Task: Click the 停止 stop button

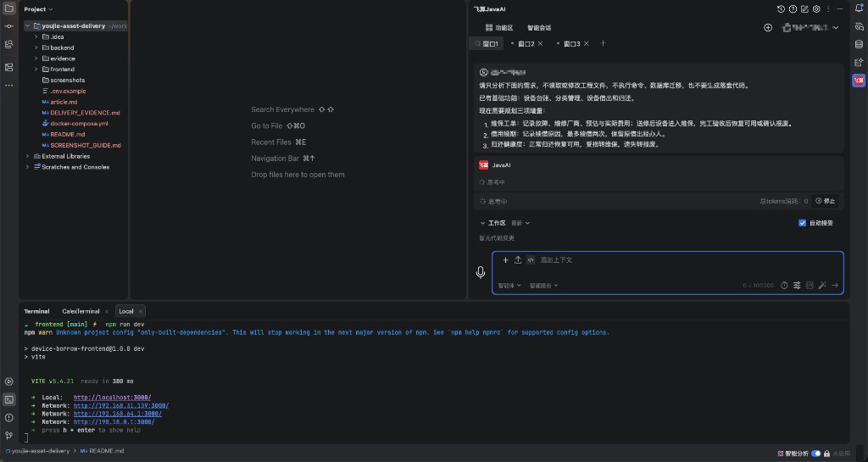Action: [x=825, y=202]
